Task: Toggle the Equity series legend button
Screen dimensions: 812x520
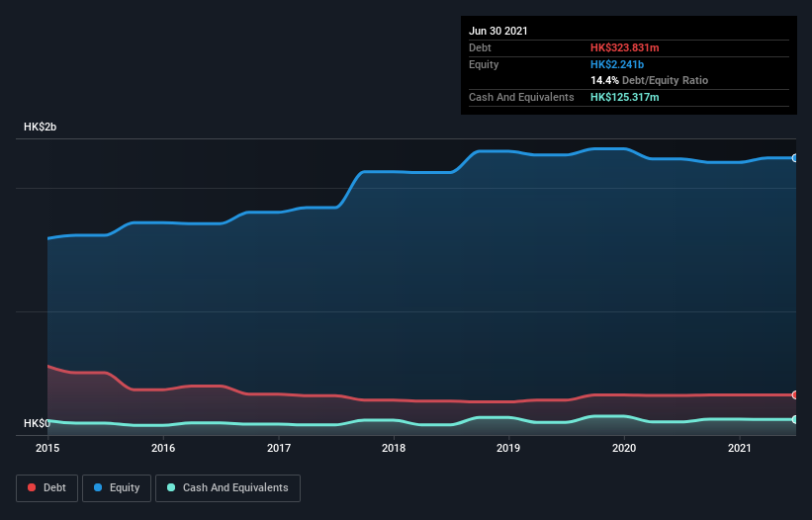Action: coord(117,488)
